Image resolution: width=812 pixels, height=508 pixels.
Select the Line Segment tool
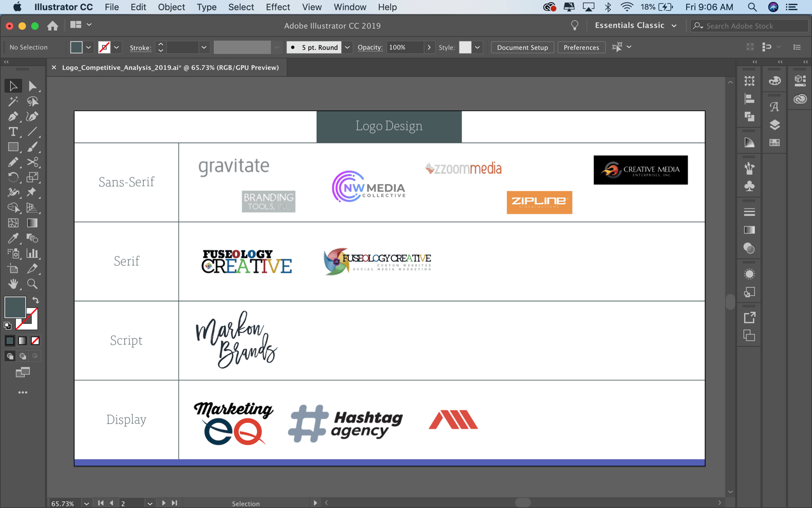[32, 132]
